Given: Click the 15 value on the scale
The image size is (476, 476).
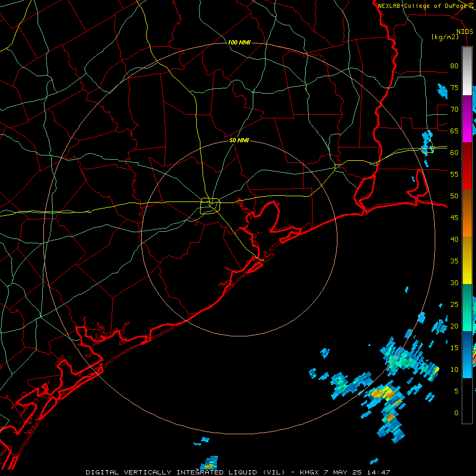Looking at the screenshot, I should 454,347.
